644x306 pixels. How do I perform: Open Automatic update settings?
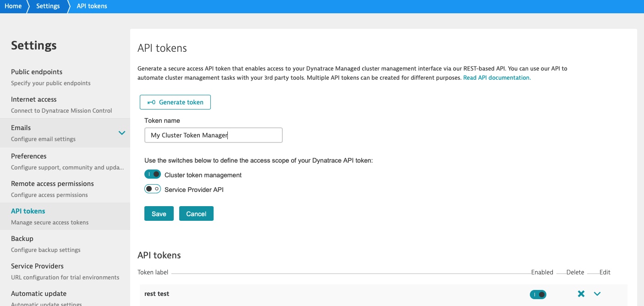click(65, 296)
